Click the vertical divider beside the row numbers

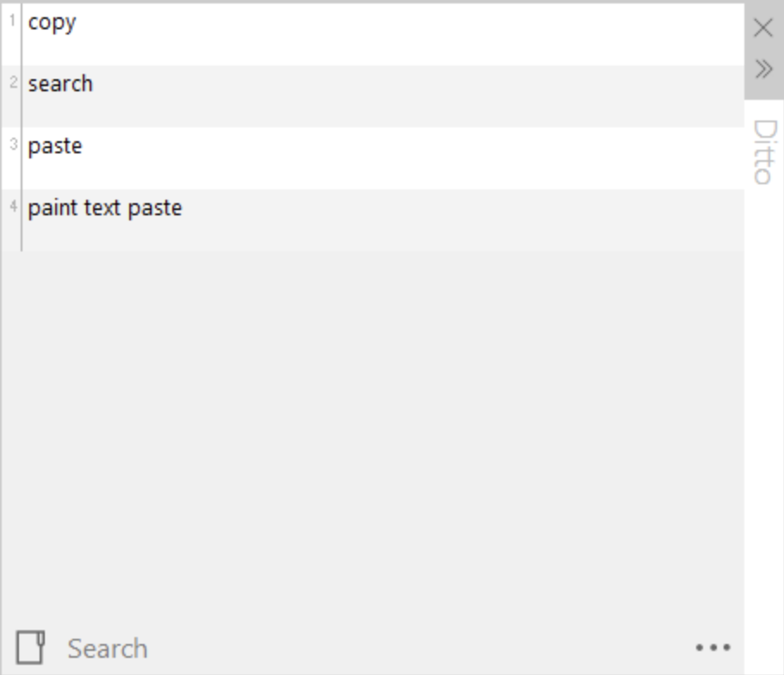(x=22, y=129)
